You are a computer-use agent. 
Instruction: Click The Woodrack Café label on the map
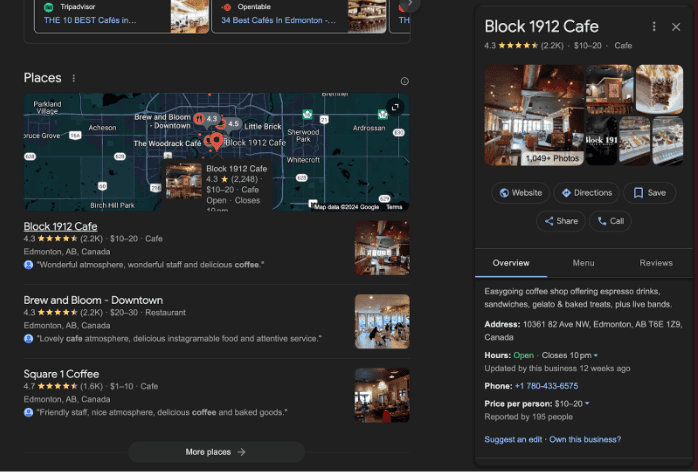[167, 143]
